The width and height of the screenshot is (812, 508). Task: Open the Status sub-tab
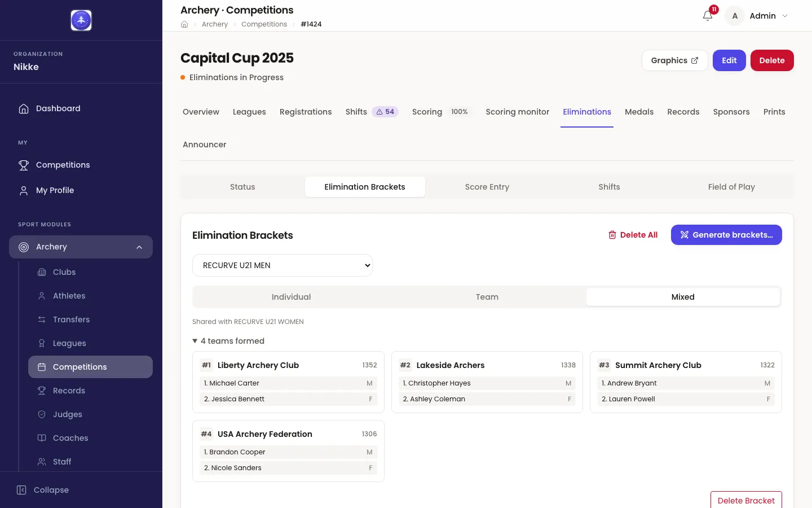[242, 187]
